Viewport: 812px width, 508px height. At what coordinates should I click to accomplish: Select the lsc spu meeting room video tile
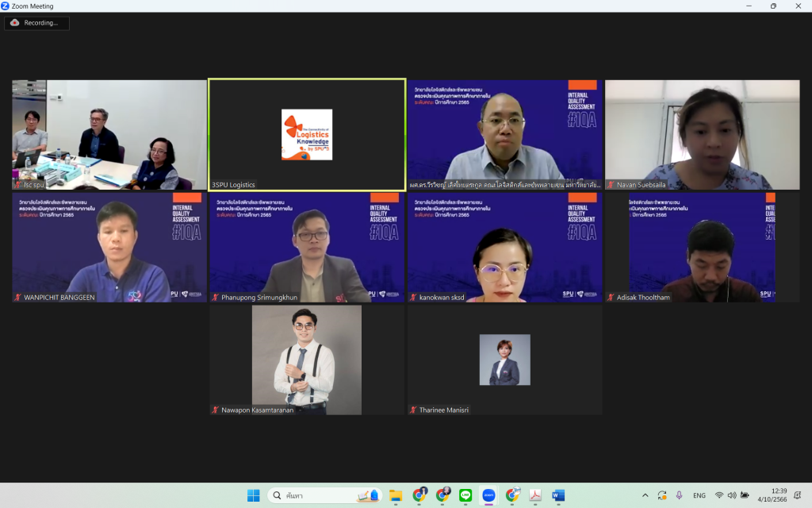pyautogui.click(x=109, y=135)
